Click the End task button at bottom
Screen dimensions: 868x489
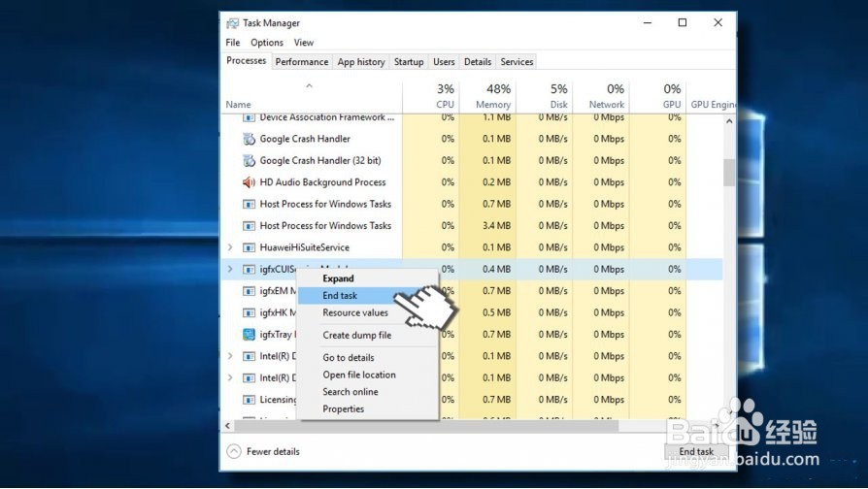696,451
